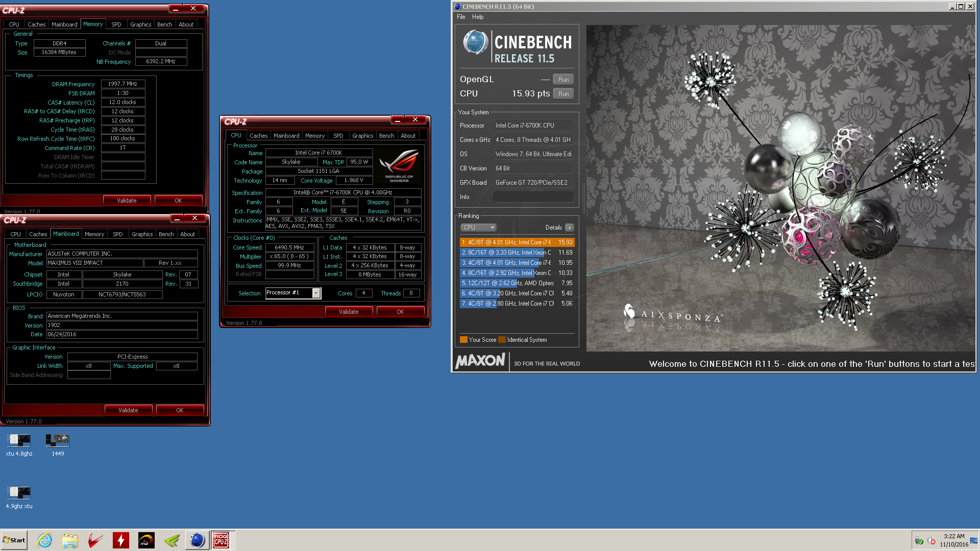
Task: Click the muted speaker tray icon
Action: (x=931, y=540)
